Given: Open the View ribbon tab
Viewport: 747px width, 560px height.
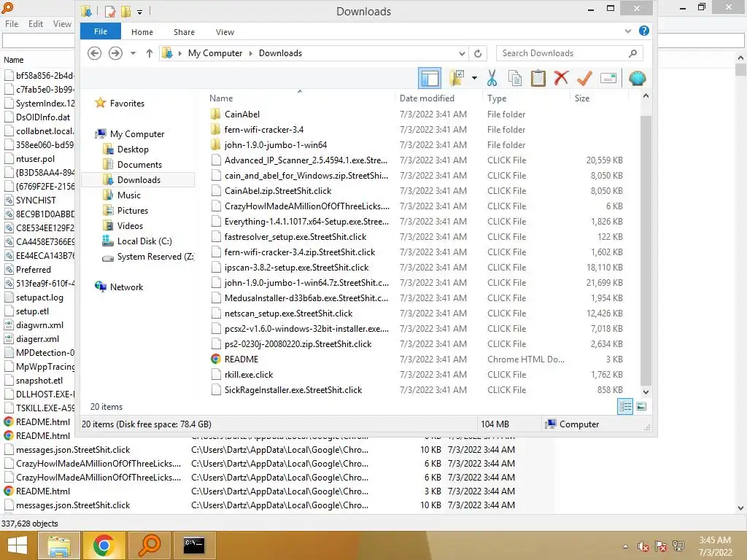Looking at the screenshot, I should tap(225, 32).
